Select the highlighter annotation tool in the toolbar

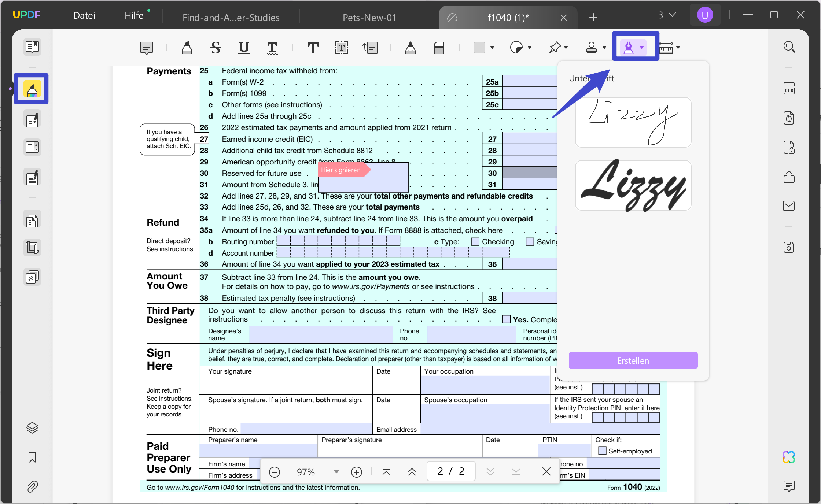[x=187, y=48]
